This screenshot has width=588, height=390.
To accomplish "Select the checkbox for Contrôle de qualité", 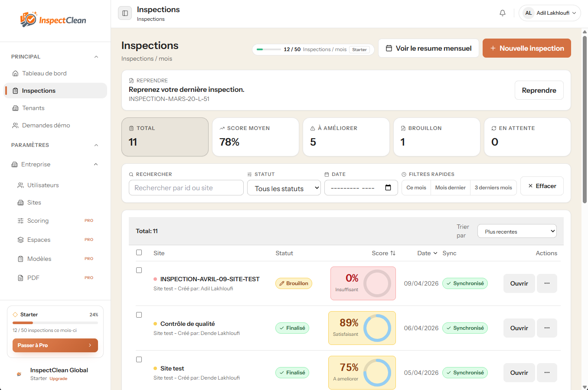I will pos(139,315).
